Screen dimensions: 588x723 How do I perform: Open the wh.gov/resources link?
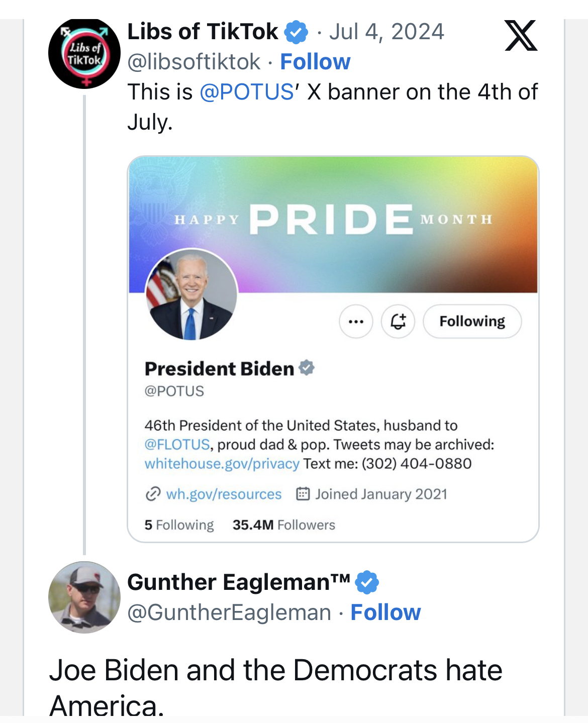(x=224, y=494)
